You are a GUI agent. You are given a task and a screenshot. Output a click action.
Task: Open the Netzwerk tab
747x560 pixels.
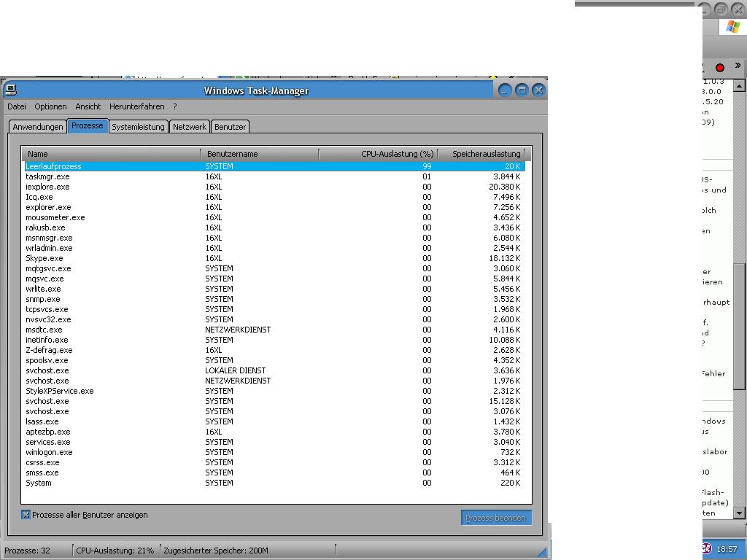tap(189, 127)
